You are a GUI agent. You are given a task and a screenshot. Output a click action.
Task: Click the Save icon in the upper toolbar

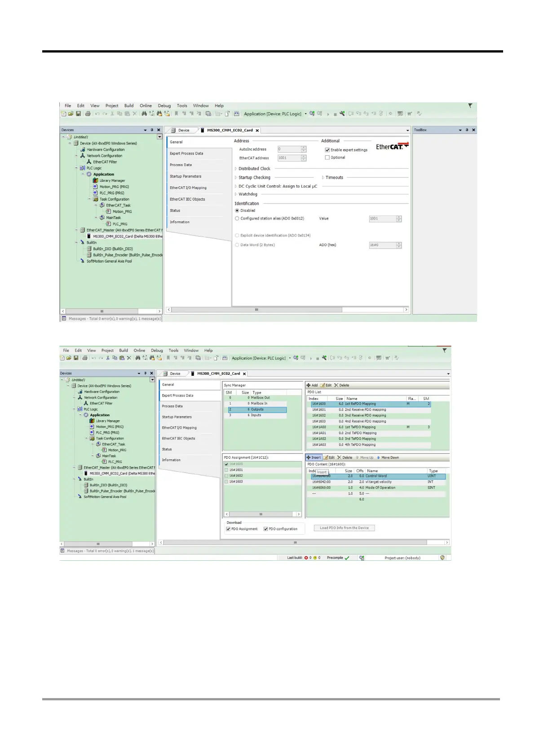click(78, 114)
